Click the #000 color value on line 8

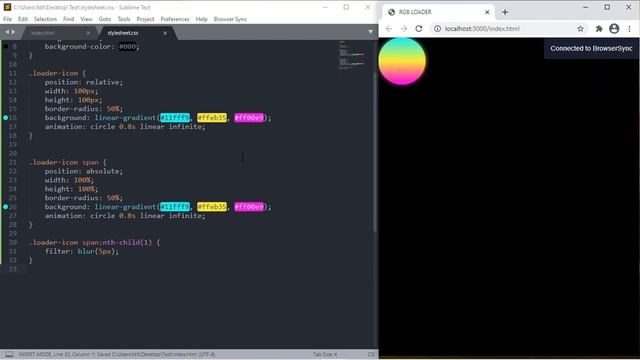point(127,47)
